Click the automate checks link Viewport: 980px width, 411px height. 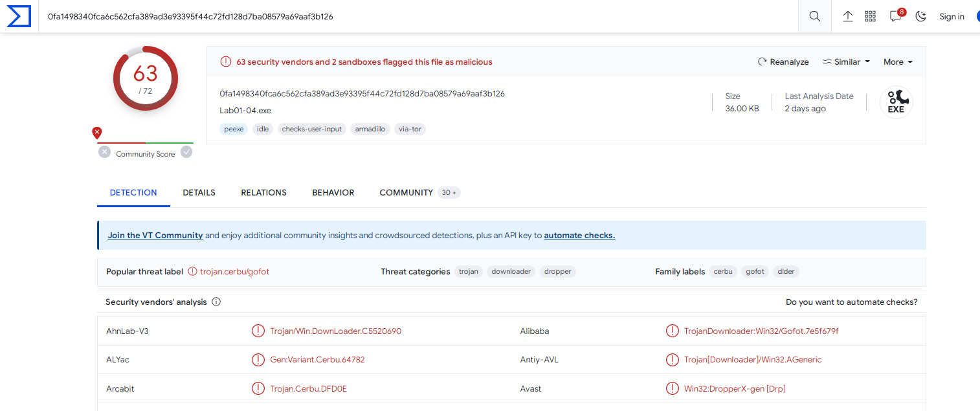[x=579, y=236]
